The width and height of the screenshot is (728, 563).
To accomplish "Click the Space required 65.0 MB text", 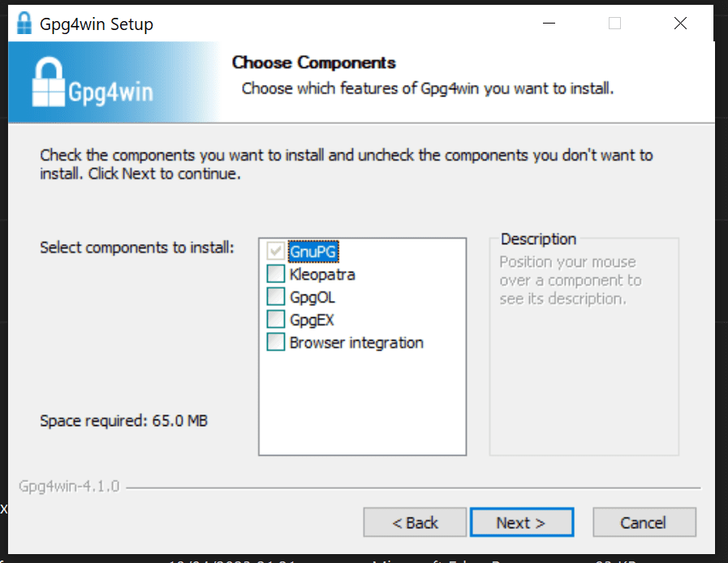I will (124, 420).
